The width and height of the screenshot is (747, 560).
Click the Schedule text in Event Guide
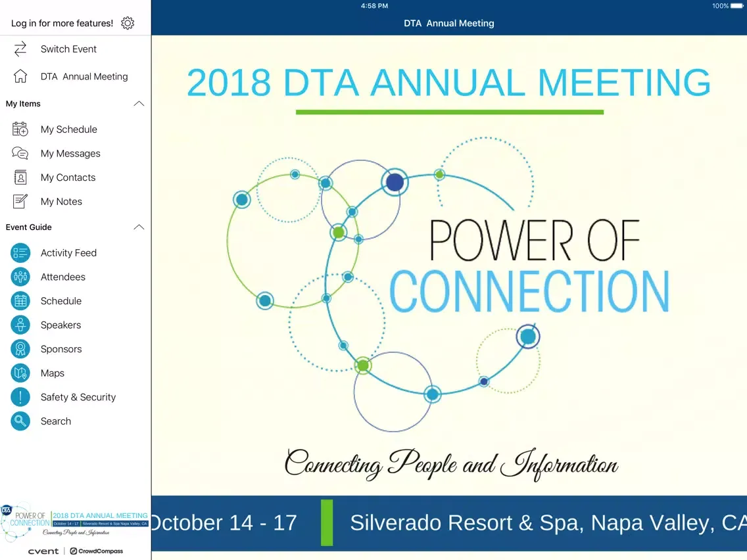[x=61, y=301]
